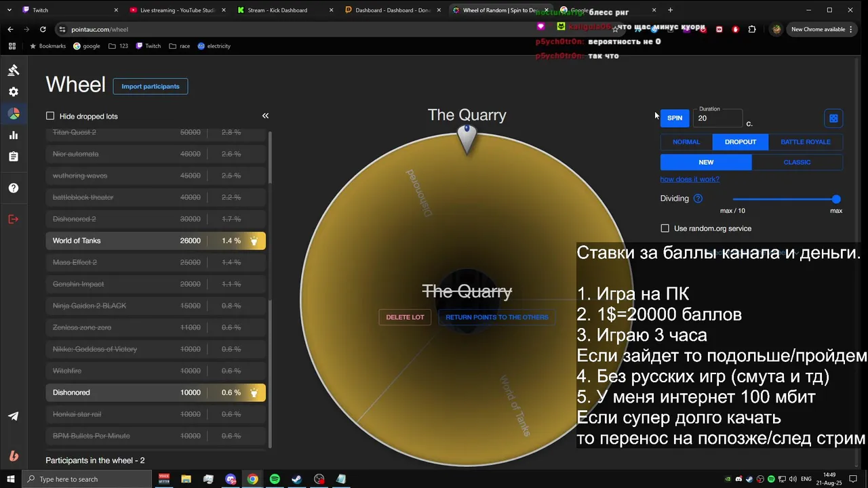Open Chrome extensions puzzle icon
Viewport: 868px width, 488px height.
point(752,29)
